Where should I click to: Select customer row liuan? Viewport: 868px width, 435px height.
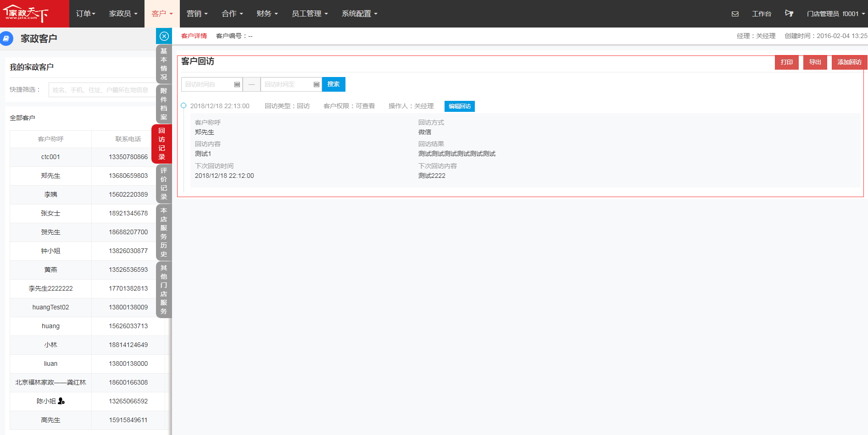click(87, 363)
